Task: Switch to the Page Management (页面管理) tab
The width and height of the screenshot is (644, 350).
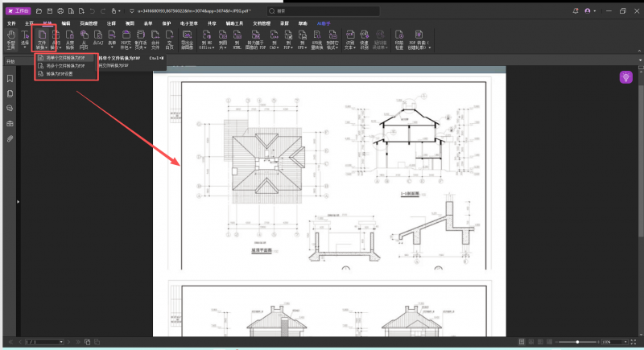Action: tap(89, 23)
